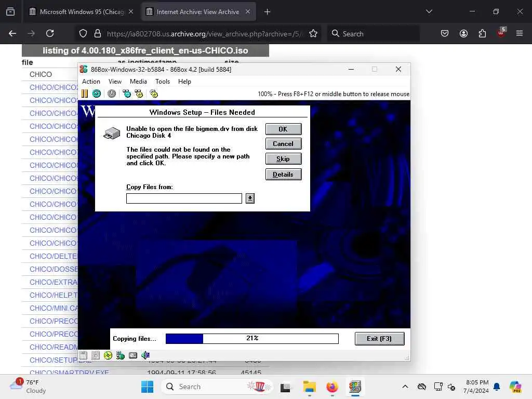Image resolution: width=532 pixels, height=399 pixels.
Task: Open the CHICO/DELTE... file link
Action: pos(54,256)
